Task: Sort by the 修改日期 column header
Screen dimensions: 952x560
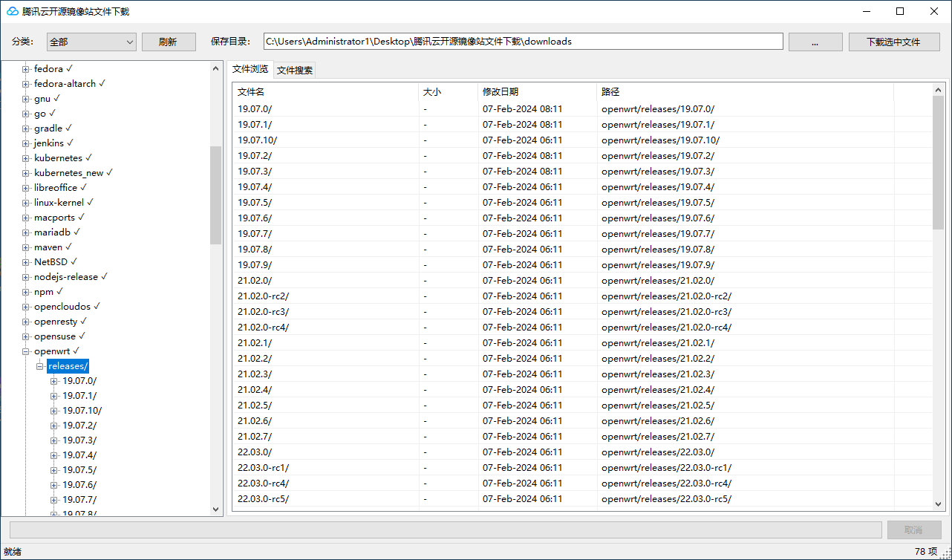Action: point(538,91)
